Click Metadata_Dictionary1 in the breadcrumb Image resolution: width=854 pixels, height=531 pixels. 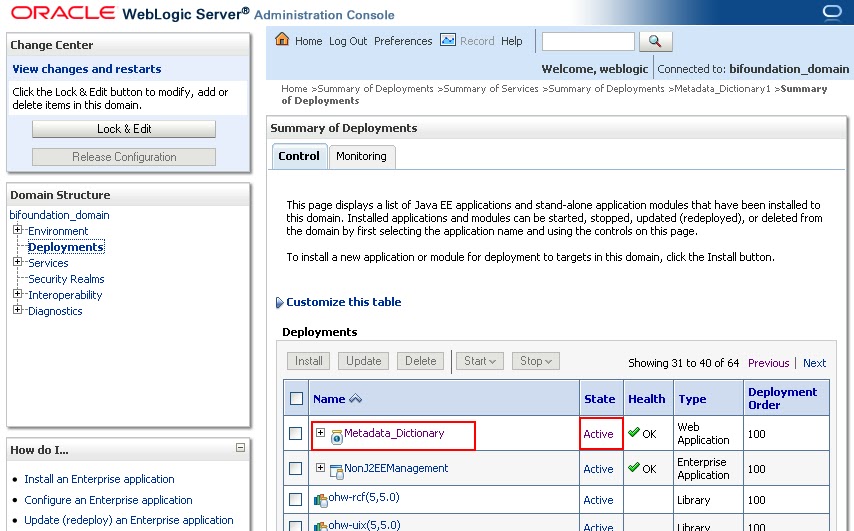722,89
